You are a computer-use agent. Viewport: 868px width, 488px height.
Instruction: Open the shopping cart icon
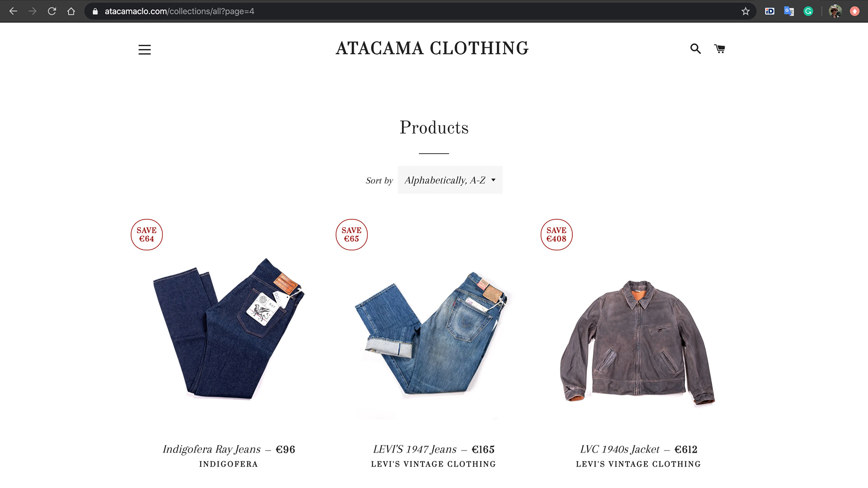point(720,49)
